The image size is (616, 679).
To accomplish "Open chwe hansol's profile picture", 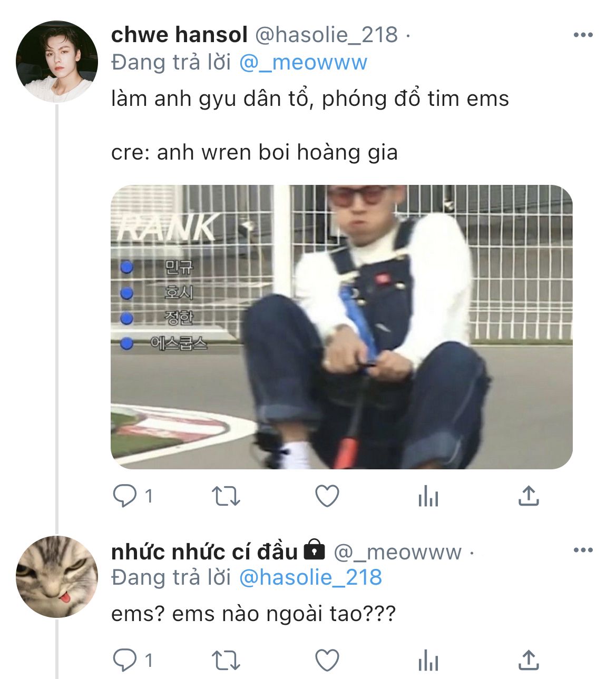I will [x=57, y=62].
